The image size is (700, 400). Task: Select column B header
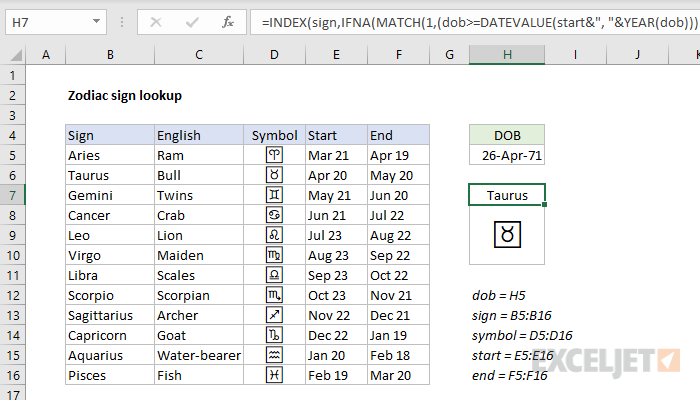click(x=110, y=55)
